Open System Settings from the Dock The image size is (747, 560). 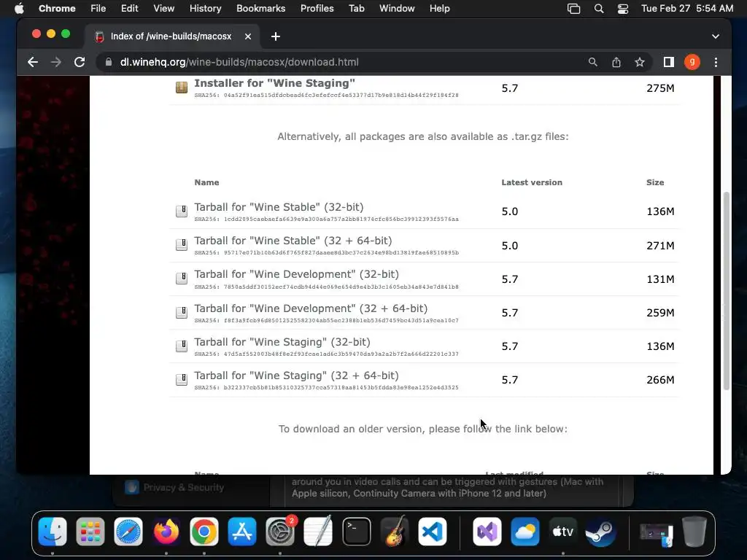point(280,532)
